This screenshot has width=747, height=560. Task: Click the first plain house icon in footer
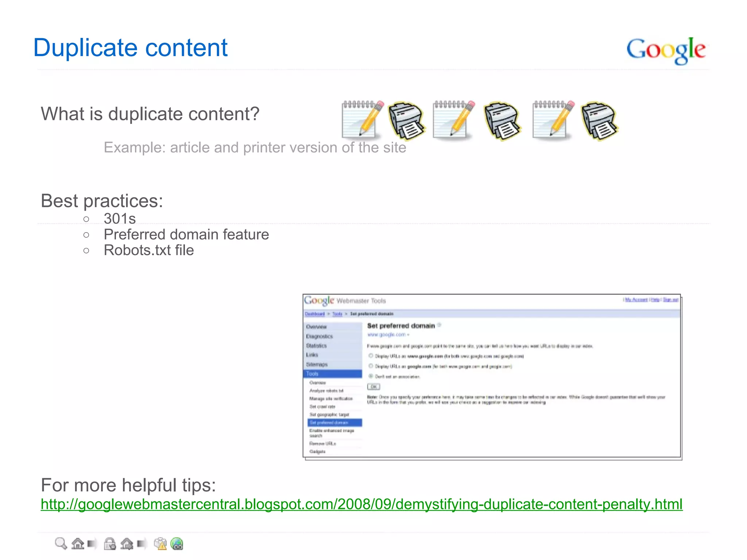[78, 544]
